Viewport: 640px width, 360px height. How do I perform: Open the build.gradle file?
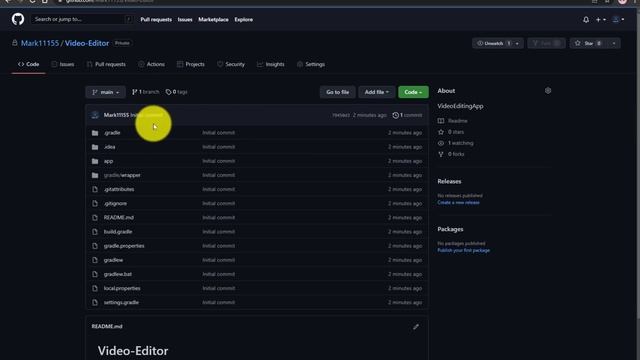point(118,232)
